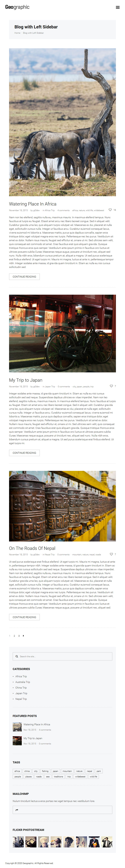Select the fishing tag
Screen dimensions: 125x868
click(x=45, y=771)
